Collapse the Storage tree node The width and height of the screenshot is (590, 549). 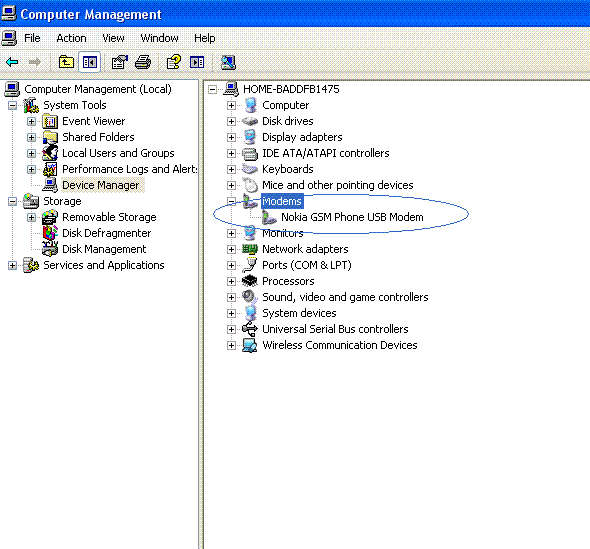pyautogui.click(x=12, y=201)
